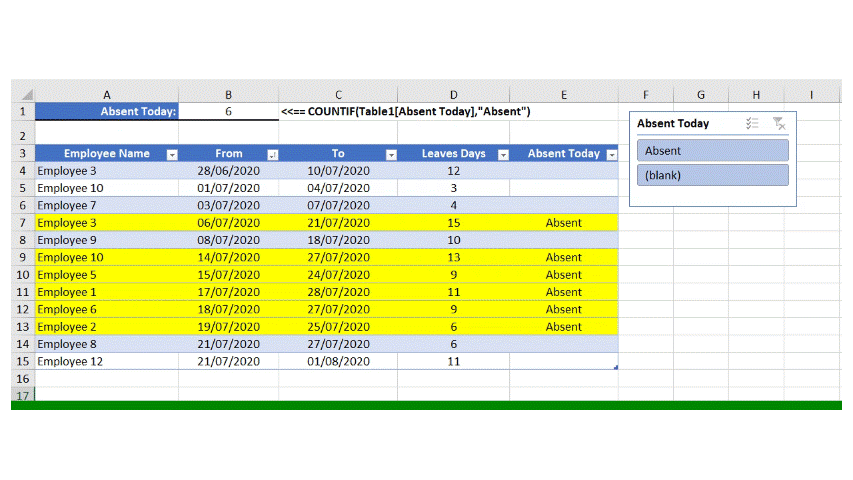Image resolution: width=853 pixels, height=480 pixels.
Task: Select column B header
Action: point(228,95)
